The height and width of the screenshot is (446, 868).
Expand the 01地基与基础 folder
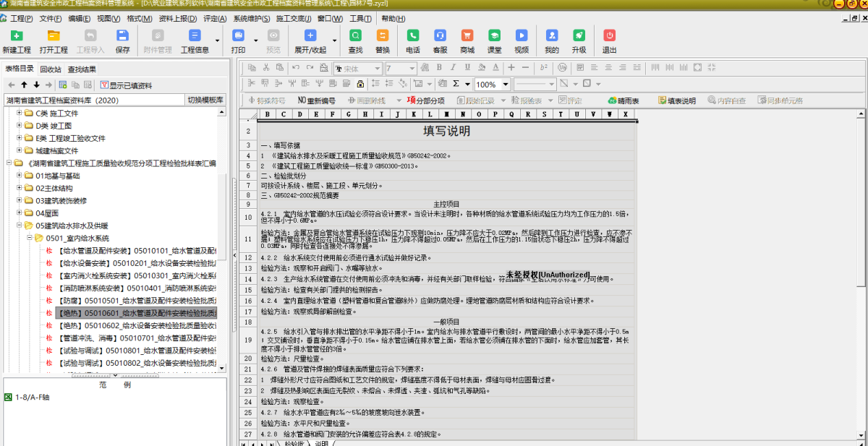click(x=19, y=176)
